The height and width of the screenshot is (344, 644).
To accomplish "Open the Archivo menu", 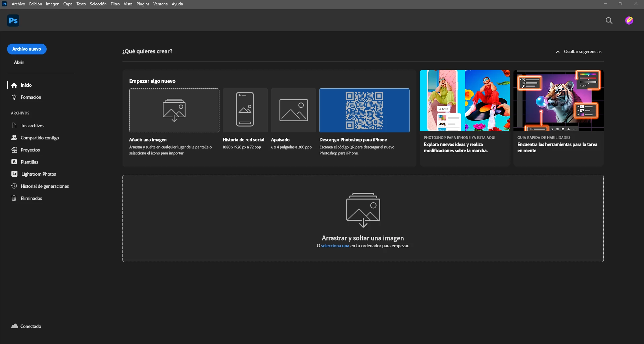I will coord(18,4).
